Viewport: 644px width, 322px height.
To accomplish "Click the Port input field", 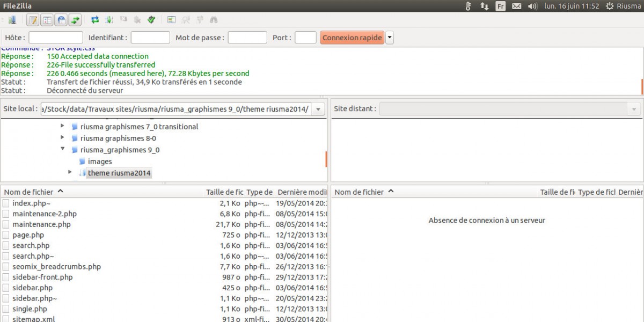I will (x=305, y=38).
